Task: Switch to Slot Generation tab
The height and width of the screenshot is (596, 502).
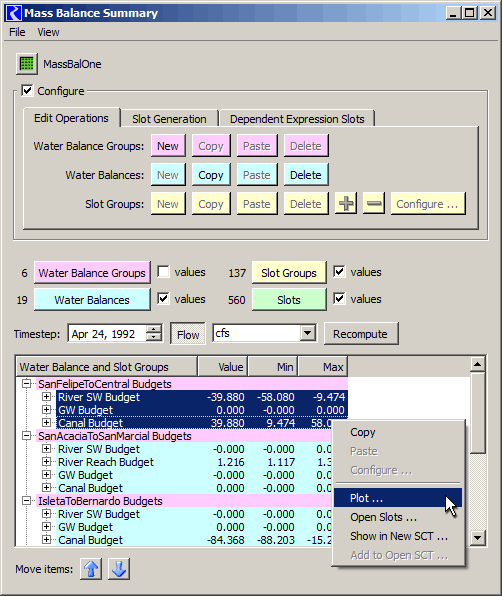Action: (x=169, y=119)
